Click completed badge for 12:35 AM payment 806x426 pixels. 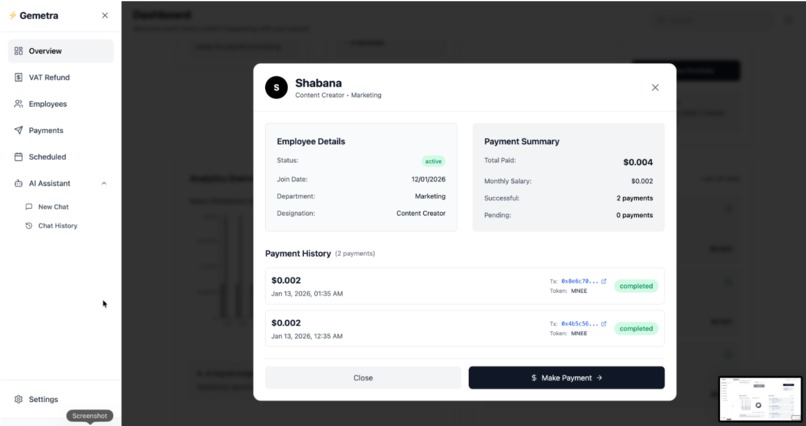click(x=636, y=329)
